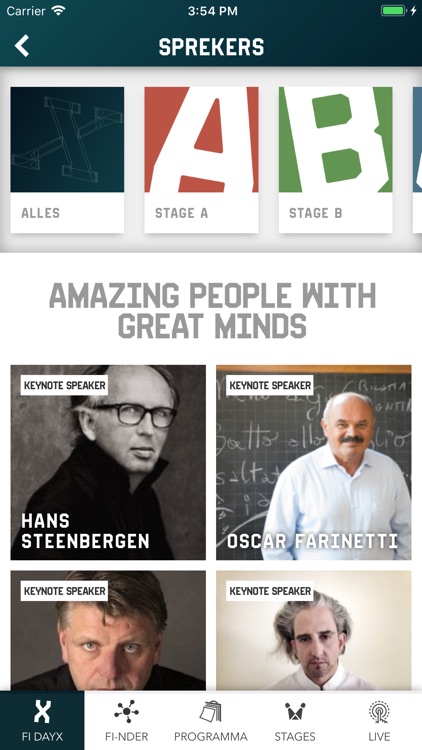Click the STAGE B filter label
This screenshot has width=422, height=750.
point(316,213)
